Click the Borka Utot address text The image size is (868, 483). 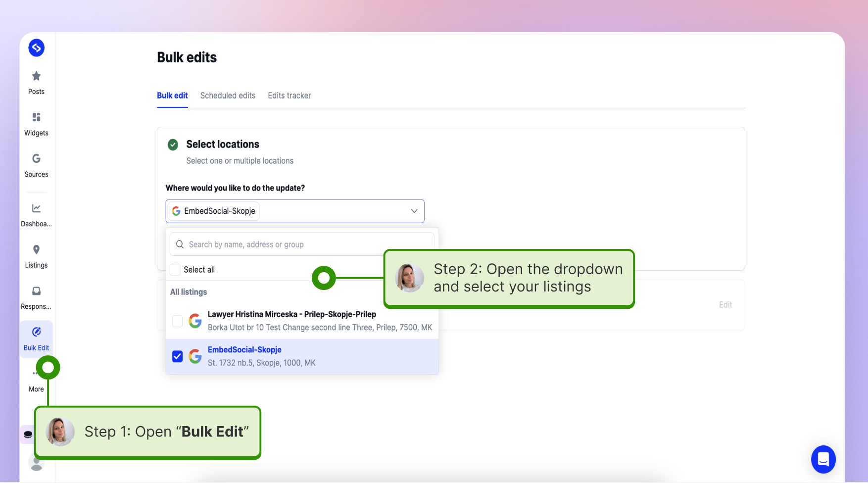[x=320, y=328]
